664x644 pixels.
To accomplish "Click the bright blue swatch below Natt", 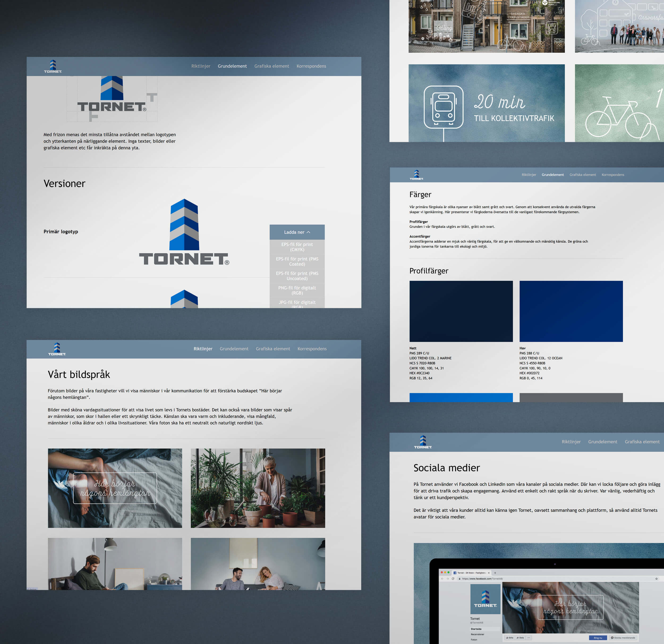I will pos(461,398).
